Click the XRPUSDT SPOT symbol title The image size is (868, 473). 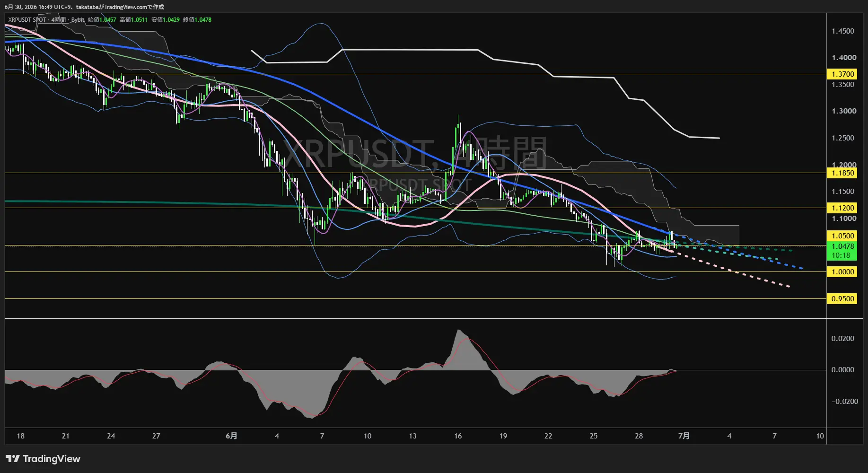[27, 20]
